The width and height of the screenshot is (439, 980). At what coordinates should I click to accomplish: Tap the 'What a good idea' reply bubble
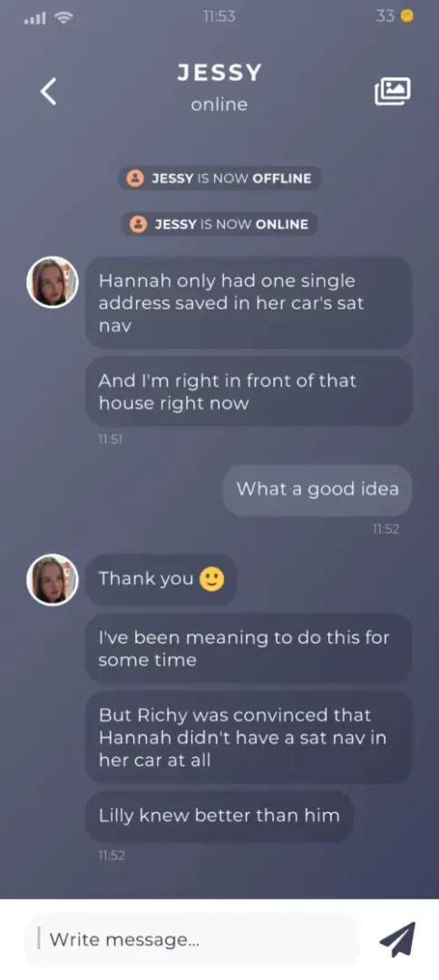[317, 489]
